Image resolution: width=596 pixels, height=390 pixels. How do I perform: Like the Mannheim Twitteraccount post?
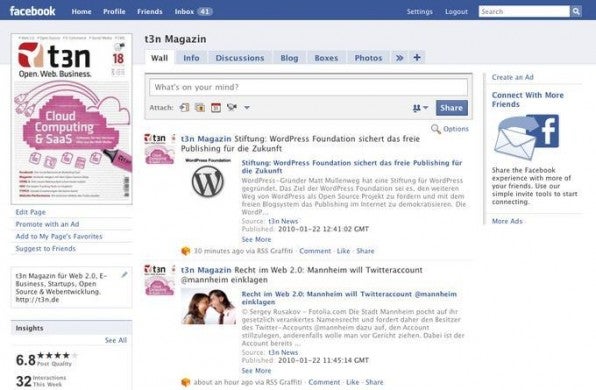coord(353,382)
